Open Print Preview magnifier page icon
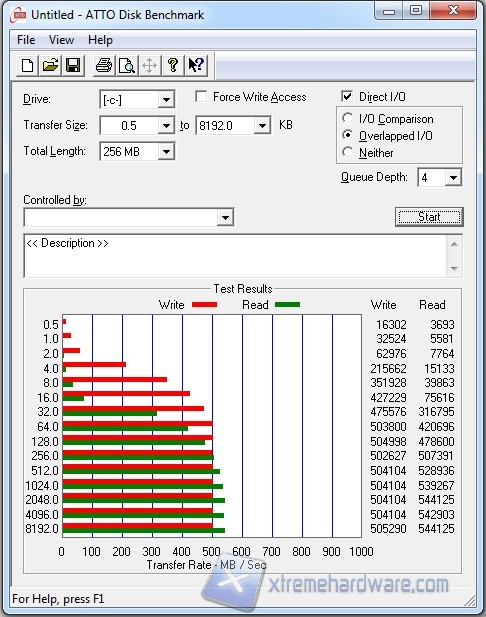Viewport: 486px width, 617px height. (x=127, y=65)
